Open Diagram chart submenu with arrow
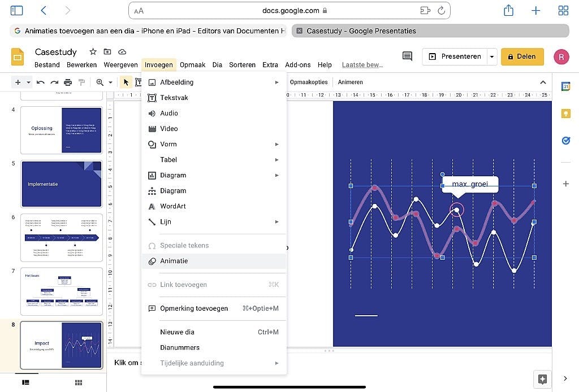579x392 pixels. click(x=214, y=175)
